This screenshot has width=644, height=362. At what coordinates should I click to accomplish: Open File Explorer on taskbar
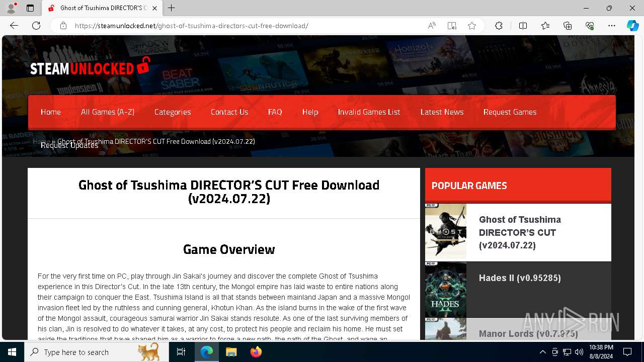coord(231,352)
